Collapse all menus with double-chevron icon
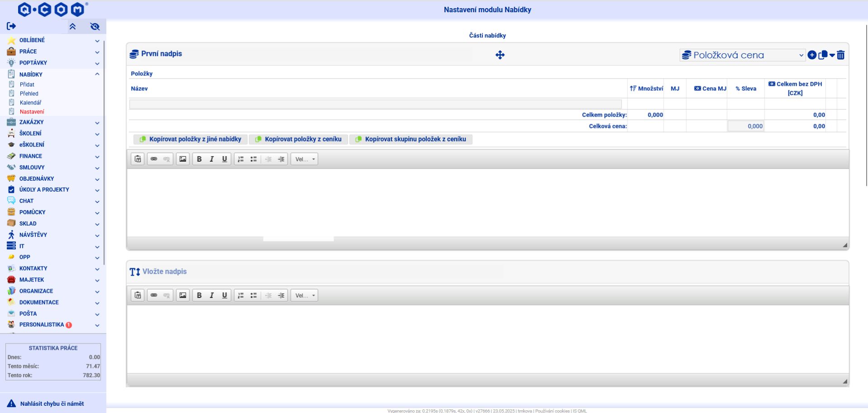The image size is (868, 413). point(72,27)
